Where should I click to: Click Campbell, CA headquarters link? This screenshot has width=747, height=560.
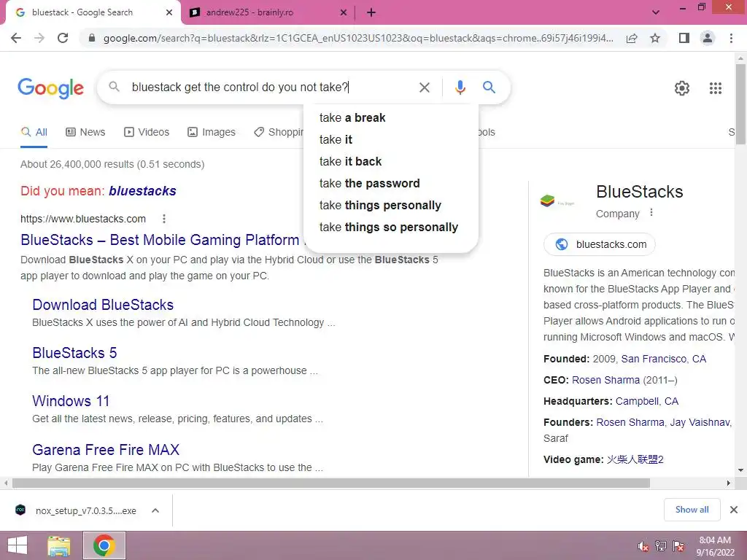click(646, 401)
